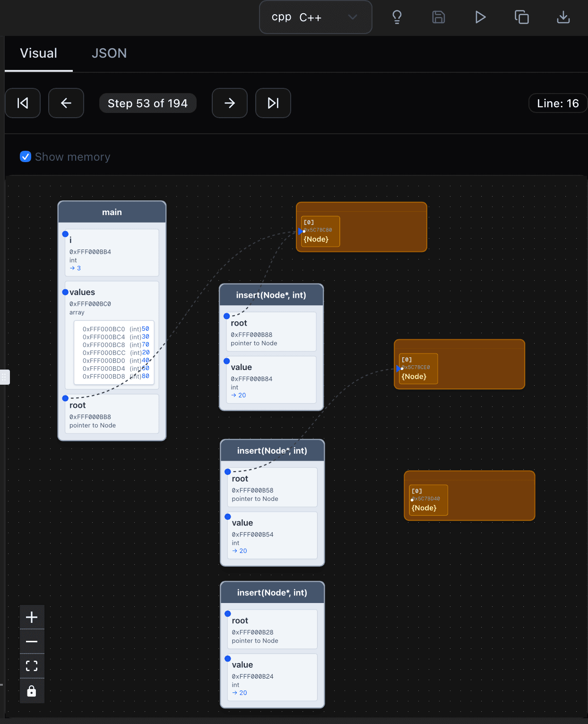Click the Line: 16 indicator
The width and height of the screenshot is (588, 724).
click(x=558, y=103)
